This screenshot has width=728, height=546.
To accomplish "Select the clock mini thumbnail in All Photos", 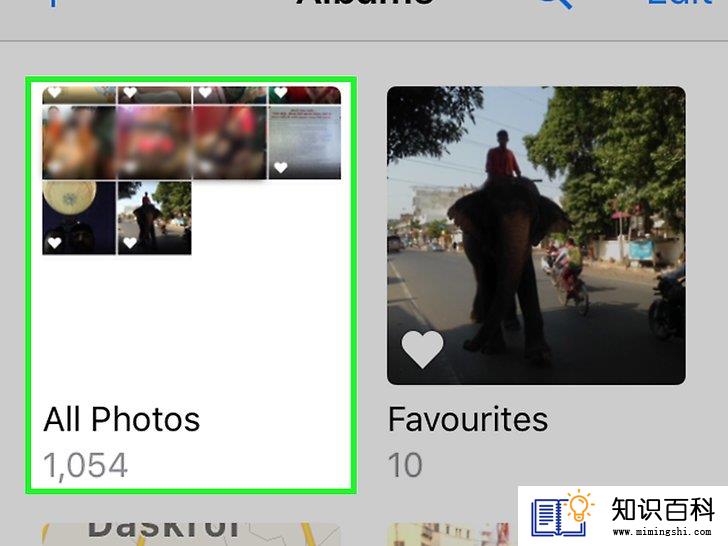I will pos(79,218).
